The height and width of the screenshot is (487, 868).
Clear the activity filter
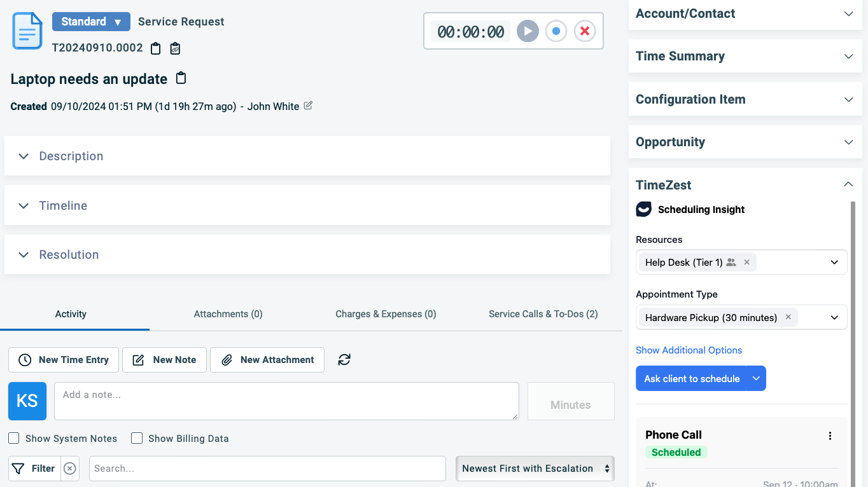point(70,469)
